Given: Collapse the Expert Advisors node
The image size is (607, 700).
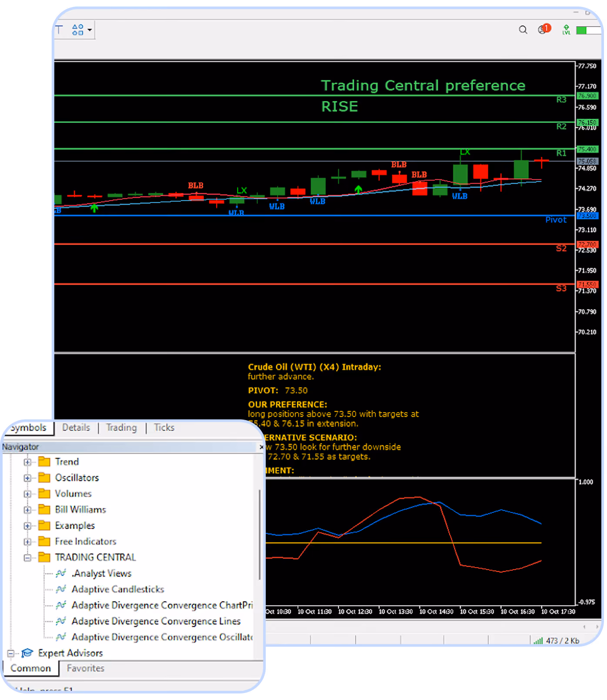Looking at the screenshot, I should point(11,653).
